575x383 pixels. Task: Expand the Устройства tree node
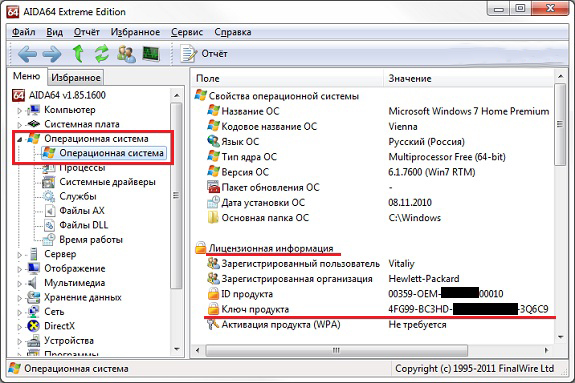[20, 341]
